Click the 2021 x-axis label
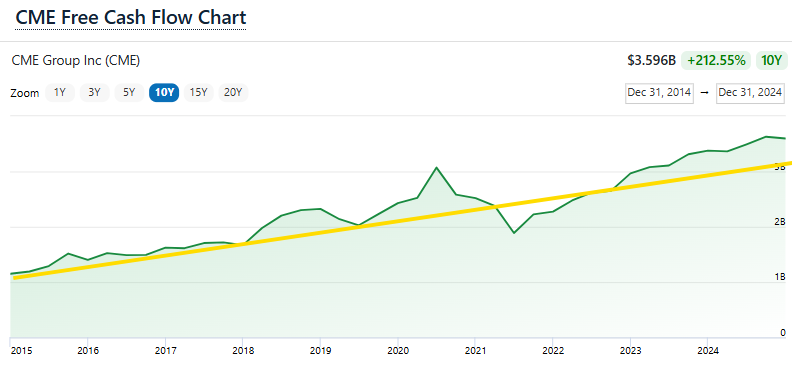This screenshot has width=792, height=365. (475, 350)
